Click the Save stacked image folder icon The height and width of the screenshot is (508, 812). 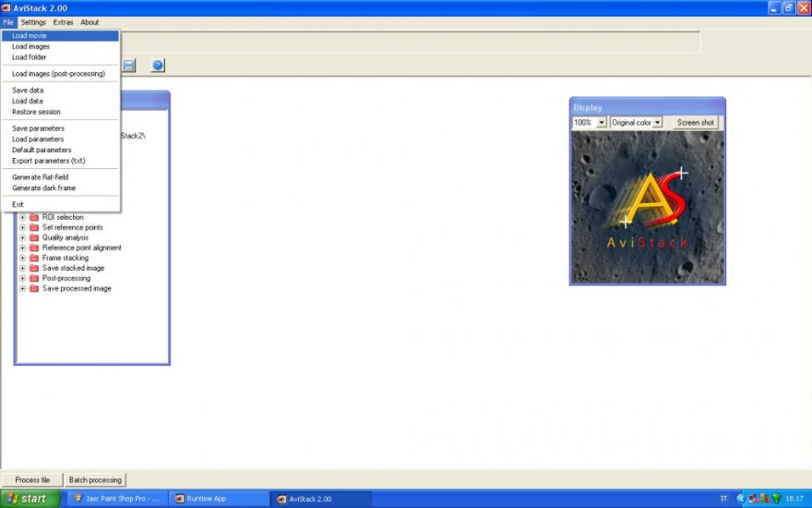pyautogui.click(x=34, y=268)
